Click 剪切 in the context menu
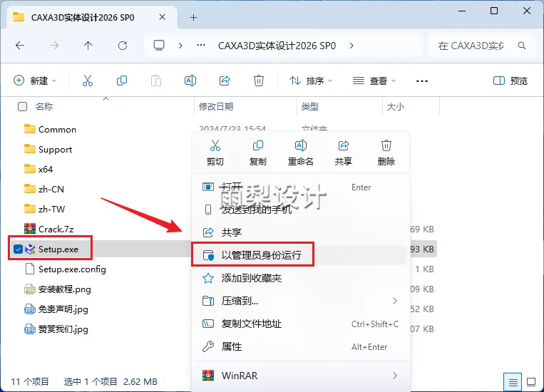This screenshot has width=544, height=392. [x=215, y=153]
